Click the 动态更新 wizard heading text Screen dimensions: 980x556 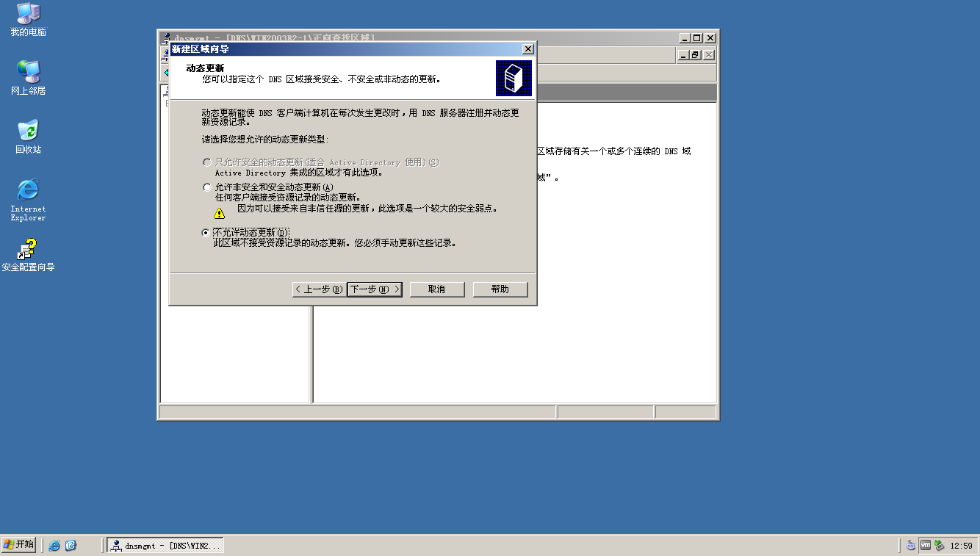point(205,68)
